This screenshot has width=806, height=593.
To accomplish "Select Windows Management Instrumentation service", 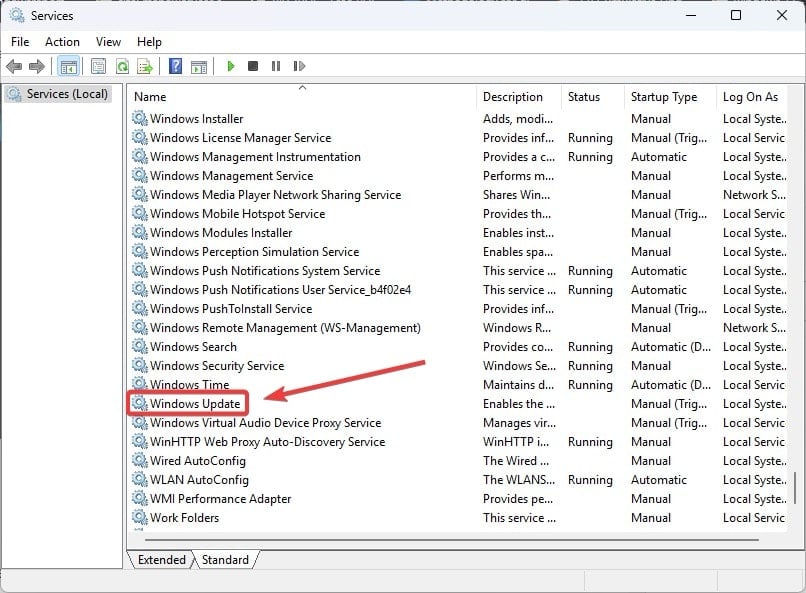I will click(255, 157).
